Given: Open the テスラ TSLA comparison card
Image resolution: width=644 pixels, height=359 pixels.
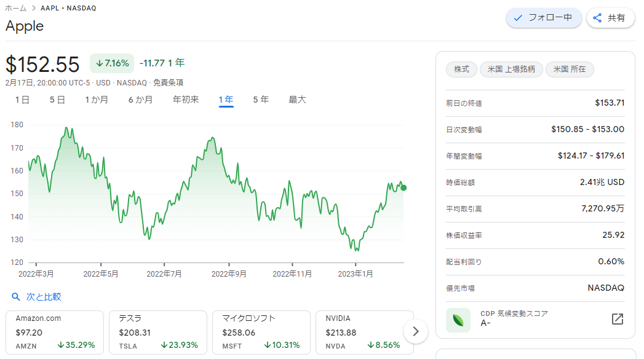Looking at the screenshot, I should point(158,333).
